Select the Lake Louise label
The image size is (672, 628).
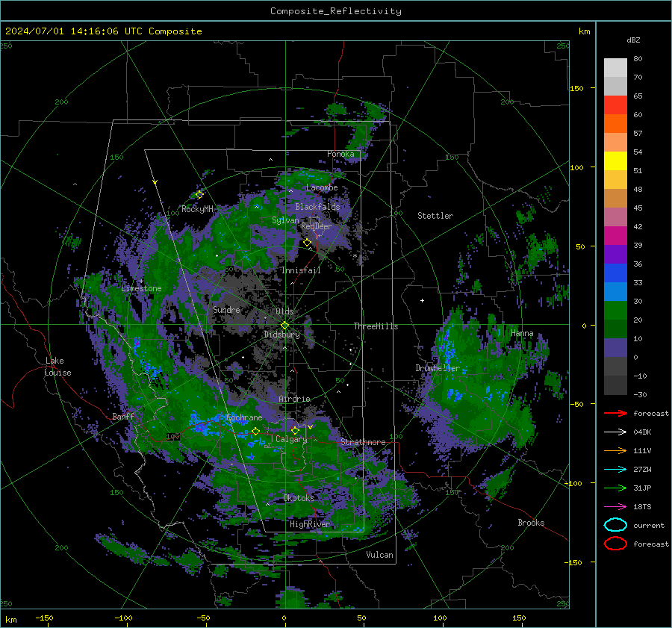57,367
